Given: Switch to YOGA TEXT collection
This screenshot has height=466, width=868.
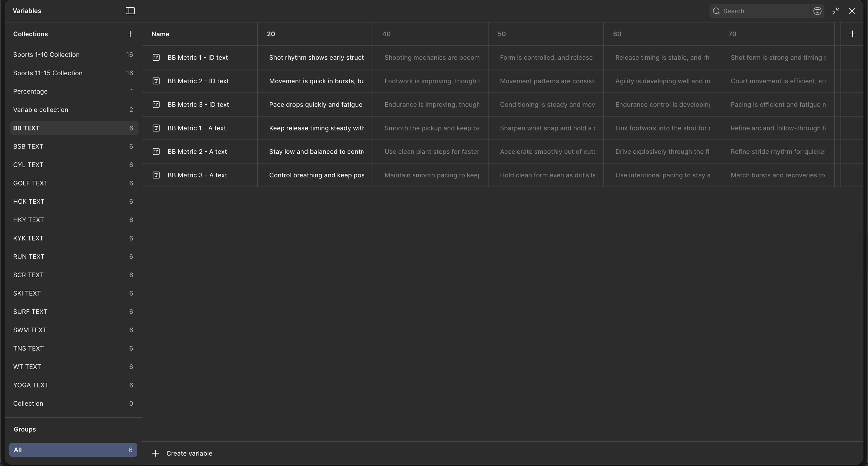Looking at the screenshot, I should (x=31, y=385).
